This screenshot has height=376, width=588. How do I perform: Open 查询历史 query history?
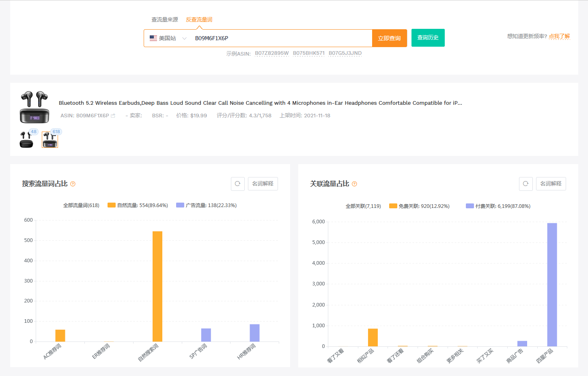428,38
